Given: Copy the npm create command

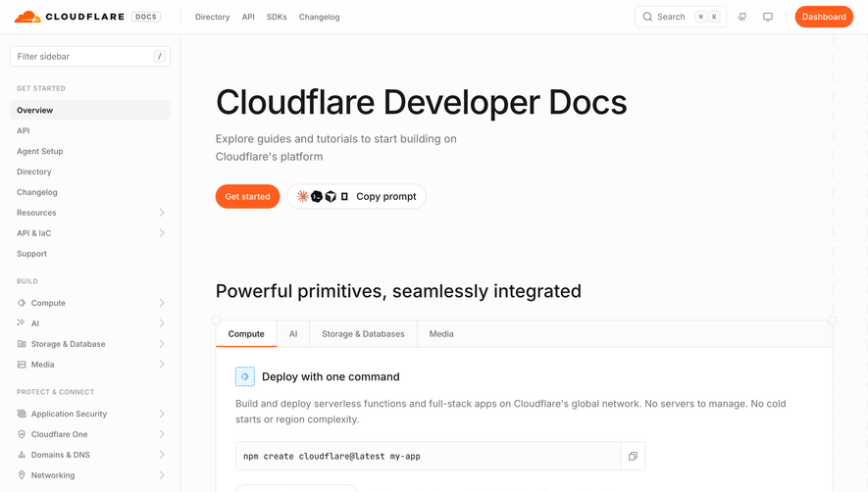Looking at the screenshot, I should pos(633,456).
